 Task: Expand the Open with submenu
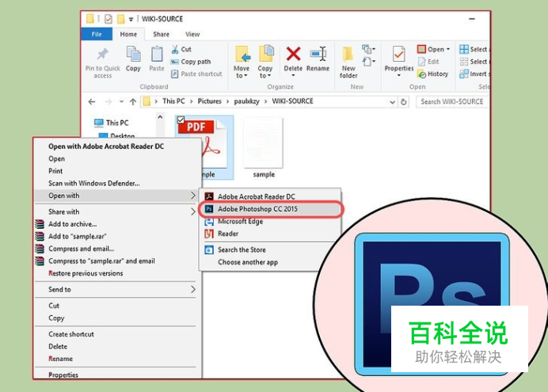[x=116, y=196]
